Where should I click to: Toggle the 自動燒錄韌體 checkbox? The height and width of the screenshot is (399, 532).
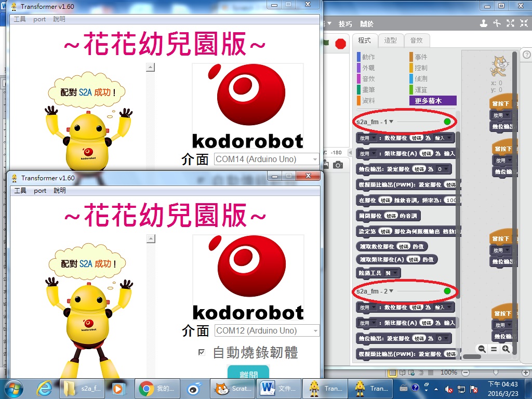click(x=202, y=352)
